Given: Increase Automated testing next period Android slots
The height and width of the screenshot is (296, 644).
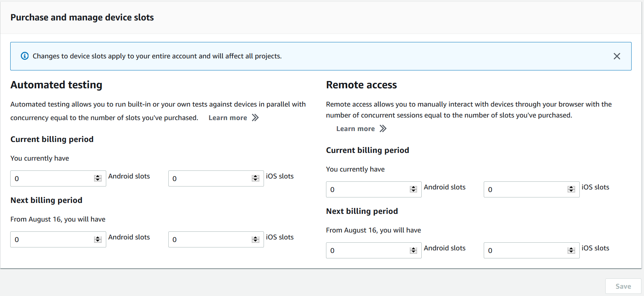Looking at the screenshot, I should click(x=97, y=238).
